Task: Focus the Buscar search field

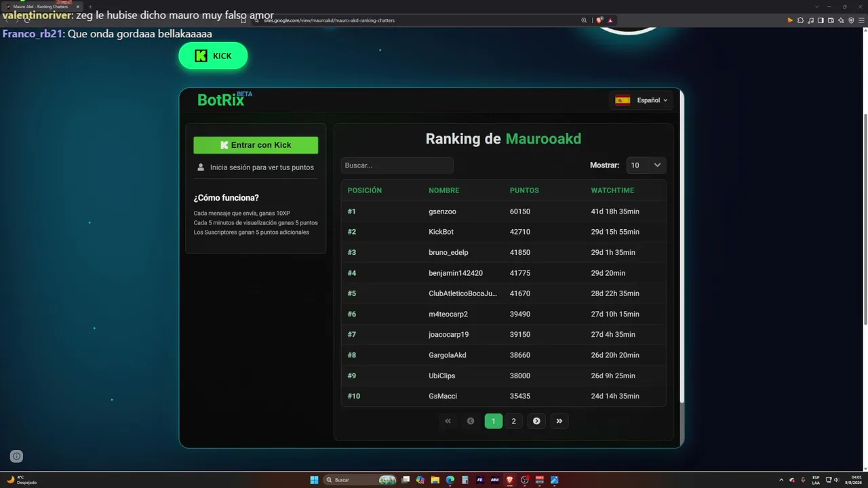Action: pyautogui.click(x=397, y=165)
